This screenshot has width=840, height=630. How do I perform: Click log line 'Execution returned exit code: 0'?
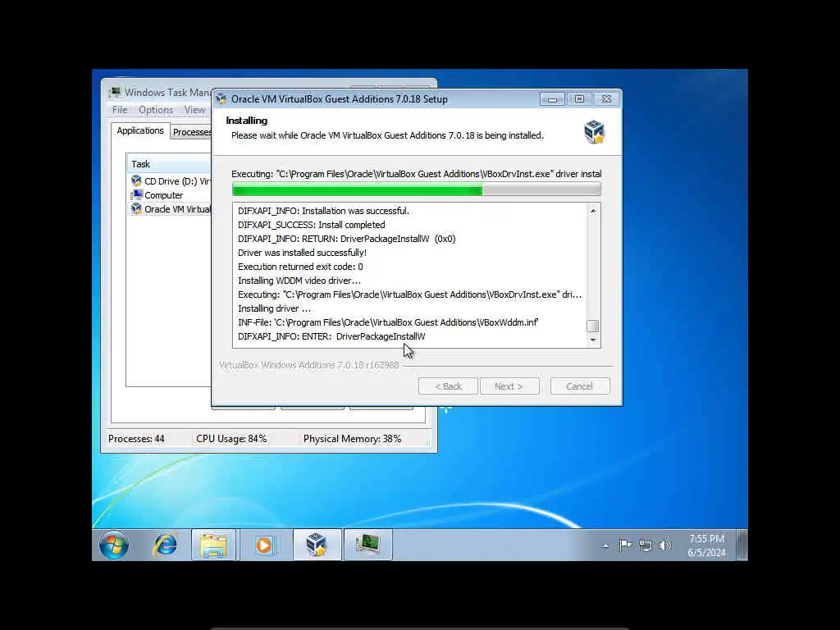[300, 267]
